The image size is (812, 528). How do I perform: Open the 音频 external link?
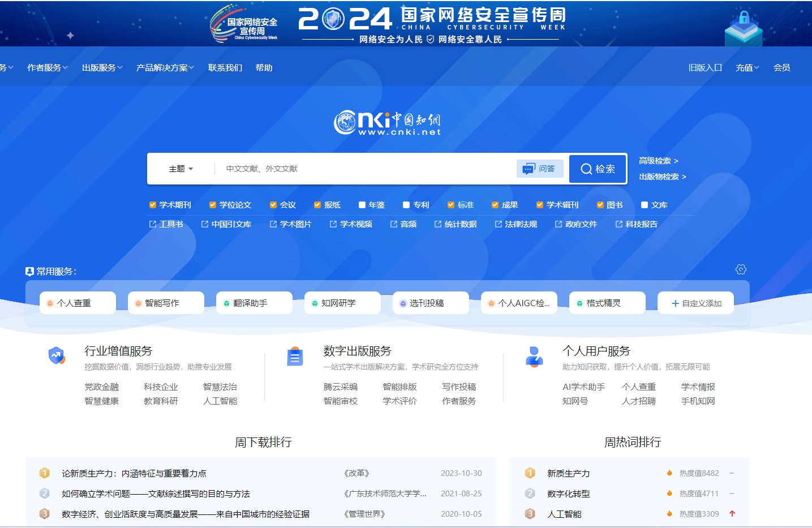[x=403, y=224]
